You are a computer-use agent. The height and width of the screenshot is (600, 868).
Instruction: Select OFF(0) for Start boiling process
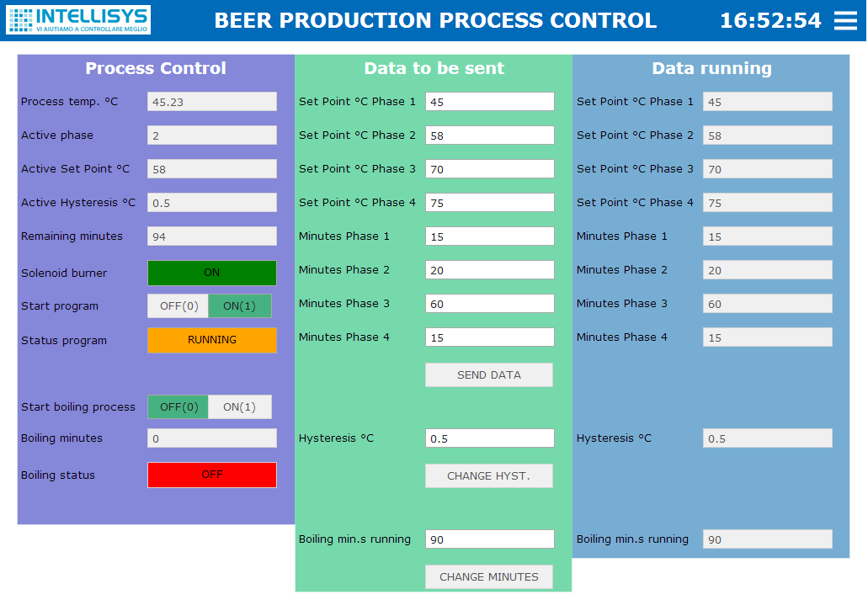[x=178, y=406]
